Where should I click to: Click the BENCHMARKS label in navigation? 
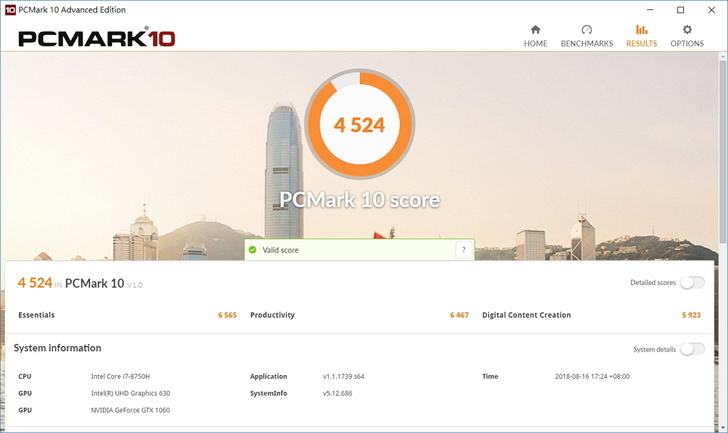587,44
